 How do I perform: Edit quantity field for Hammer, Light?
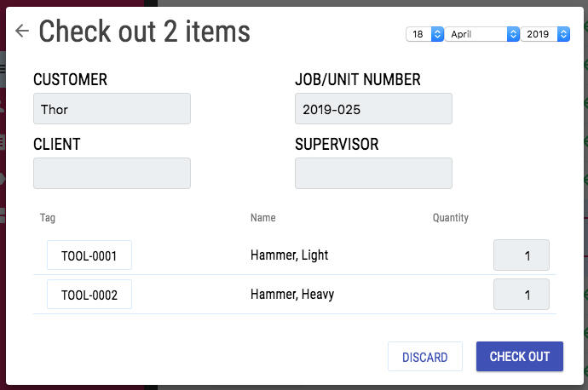(x=522, y=255)
